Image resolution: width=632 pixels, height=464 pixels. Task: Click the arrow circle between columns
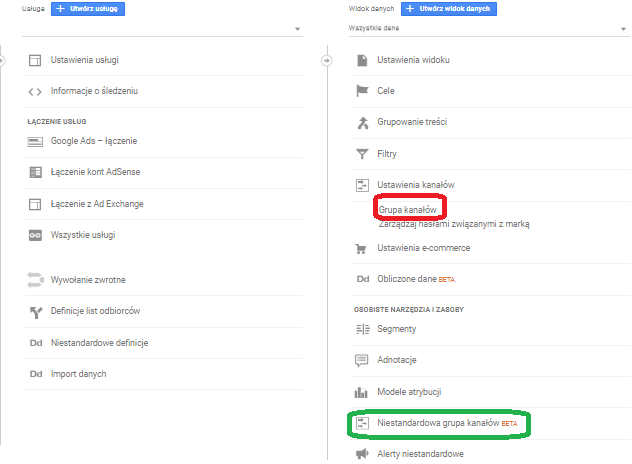[326, 60]
